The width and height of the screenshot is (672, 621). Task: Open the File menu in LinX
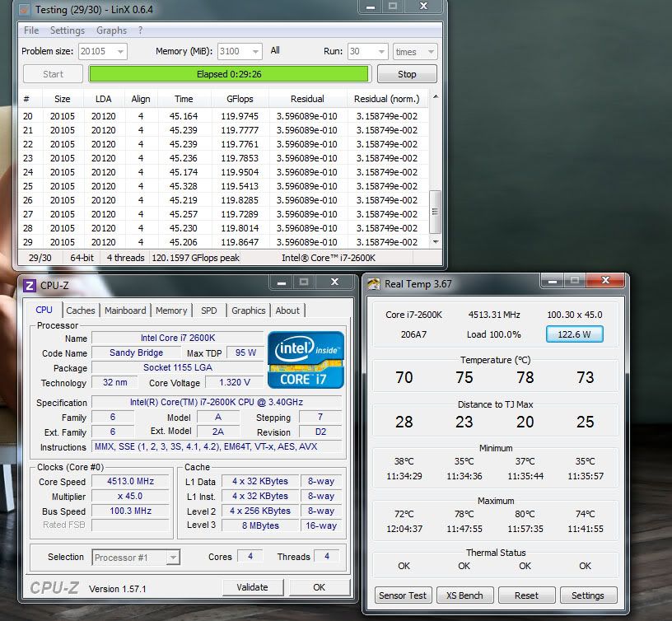(x=30, y=30)
